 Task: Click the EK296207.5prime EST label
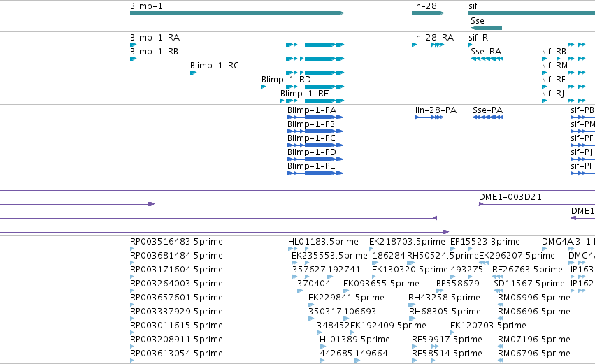pyautogui.click(x=517, y=256)
